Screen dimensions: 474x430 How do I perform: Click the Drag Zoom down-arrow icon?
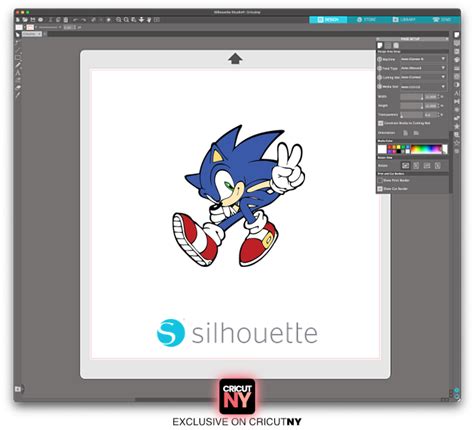[x=141, y=20]
